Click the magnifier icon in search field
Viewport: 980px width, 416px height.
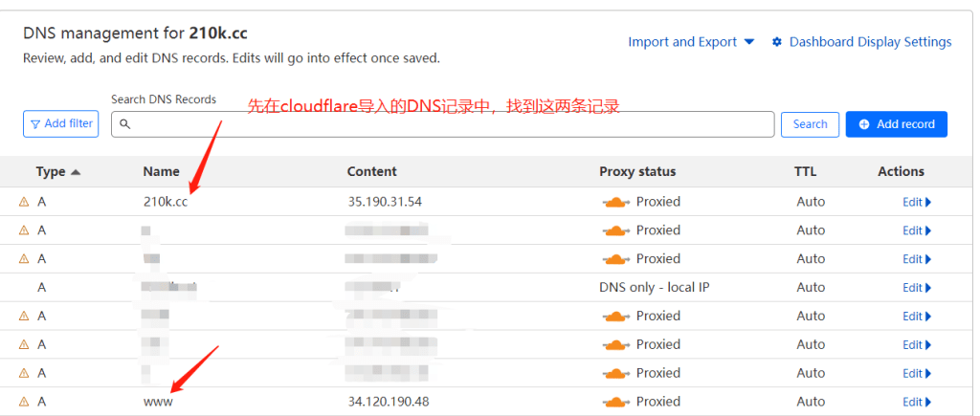pos(124,124)
